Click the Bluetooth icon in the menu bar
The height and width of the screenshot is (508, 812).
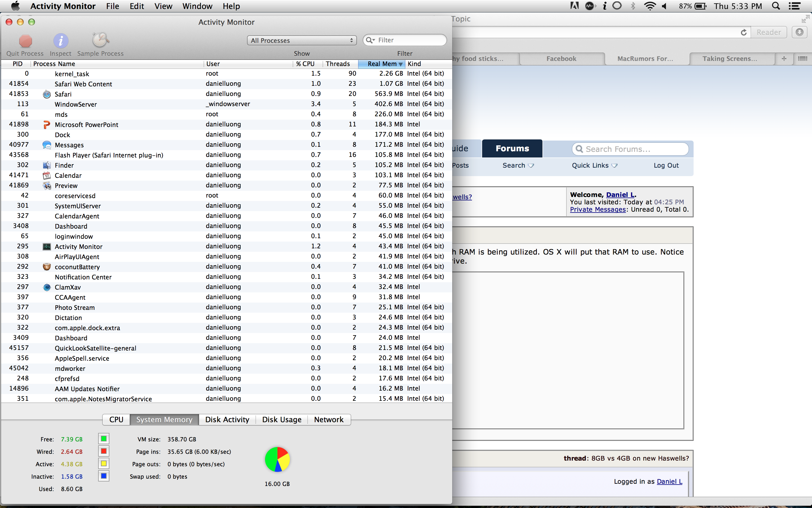(x=633, y=6)
